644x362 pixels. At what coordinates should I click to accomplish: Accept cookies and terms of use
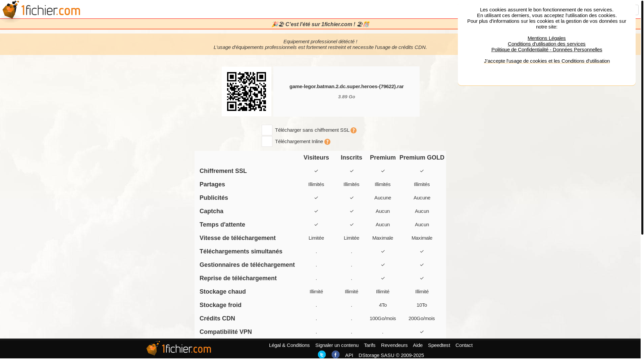546,61
